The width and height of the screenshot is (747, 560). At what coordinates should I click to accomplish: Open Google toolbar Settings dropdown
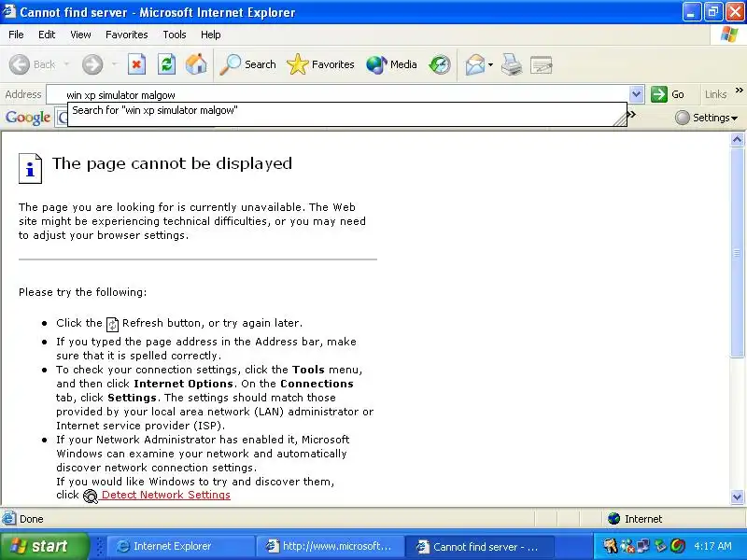click(x=707, y=118)
